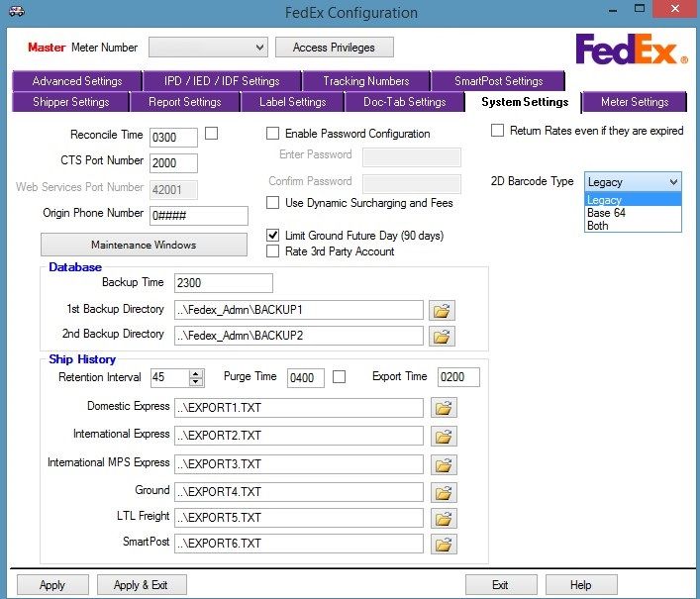Screen dimensions: 700x599
Task: Click the CTS Port Number field
Action: [x=173, y=163]
